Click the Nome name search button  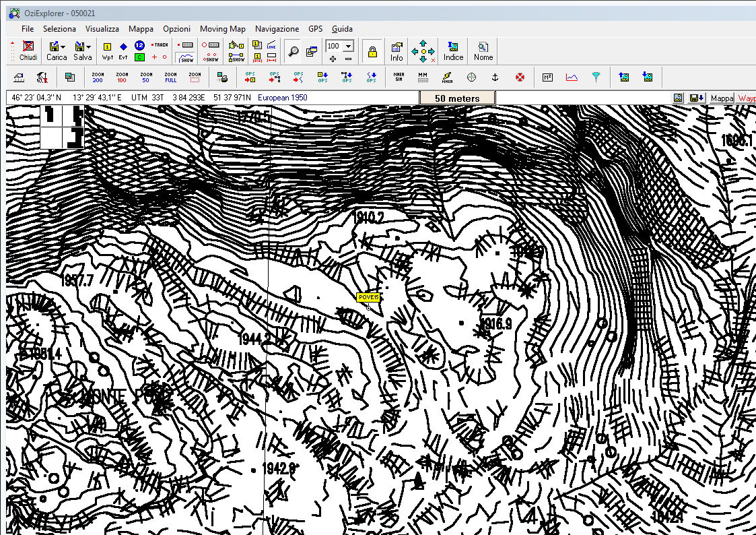point(483,50)
